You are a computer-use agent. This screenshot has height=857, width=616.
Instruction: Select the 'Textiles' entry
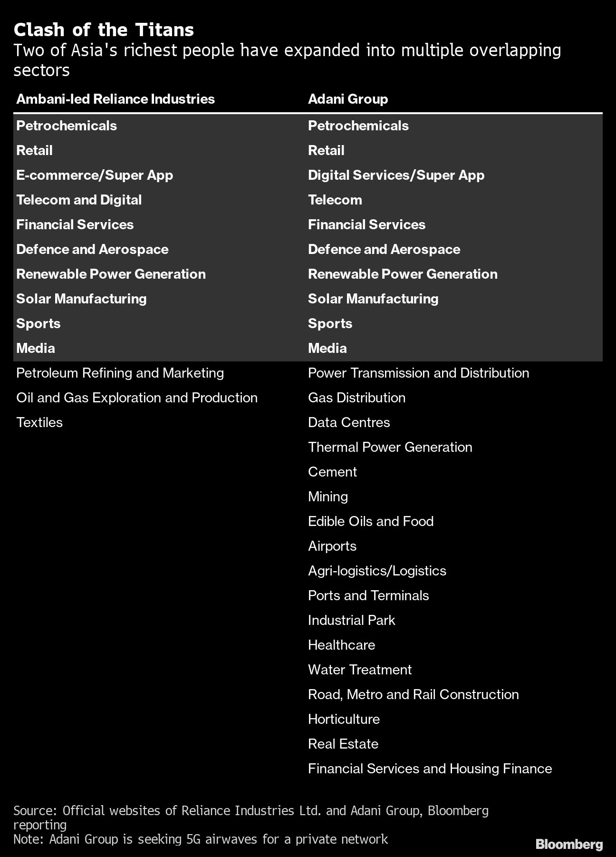tap(39, 422)
